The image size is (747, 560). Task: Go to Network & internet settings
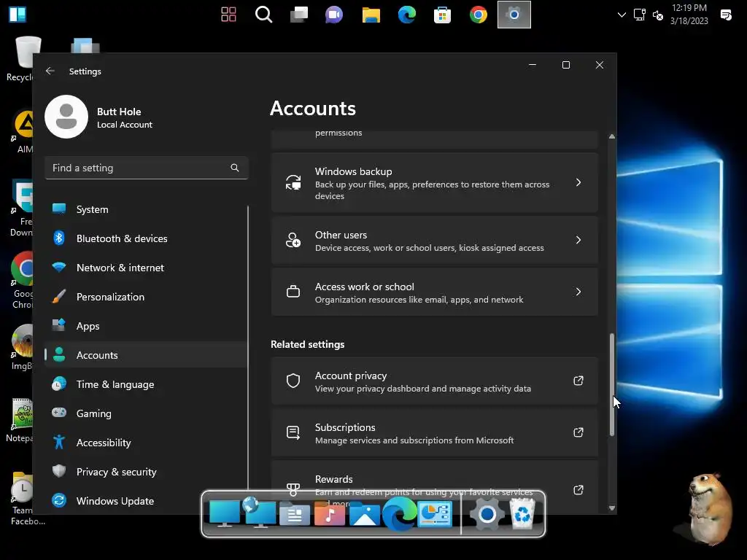tap(145, 268)
